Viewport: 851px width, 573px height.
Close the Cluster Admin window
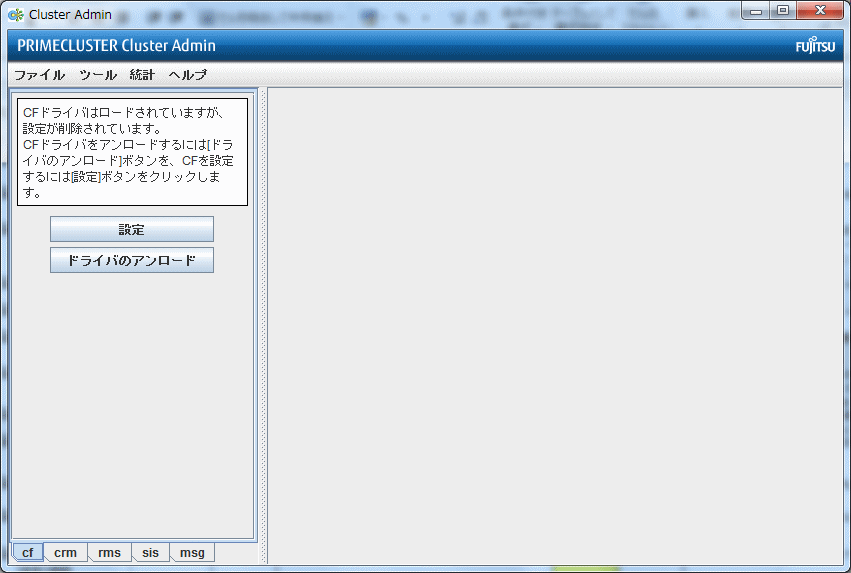820,10
